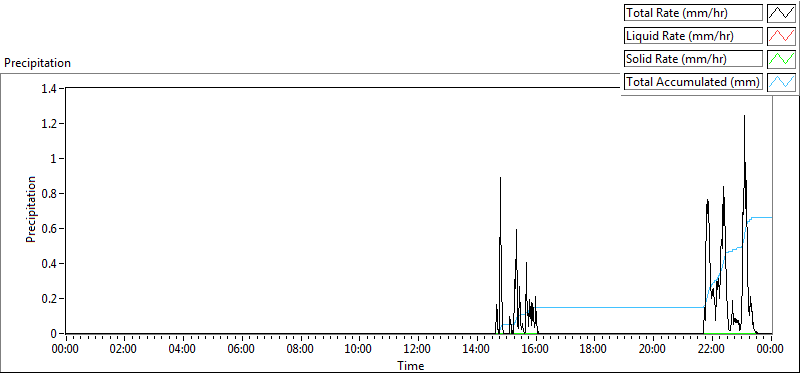The height and width of the screenshot is (373, 800).
Task: Click the Precipitation graph caption above the plot
Action: point(37,63)
